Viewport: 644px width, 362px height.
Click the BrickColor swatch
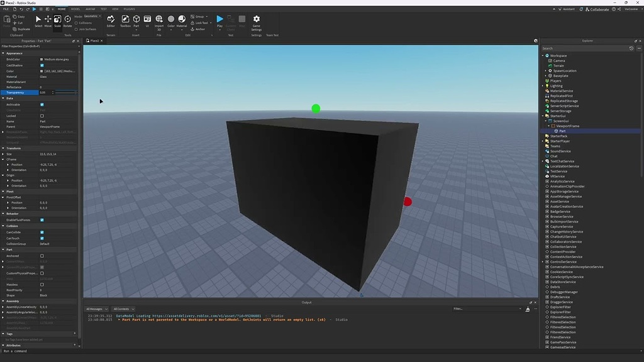(x=42, y=60)
